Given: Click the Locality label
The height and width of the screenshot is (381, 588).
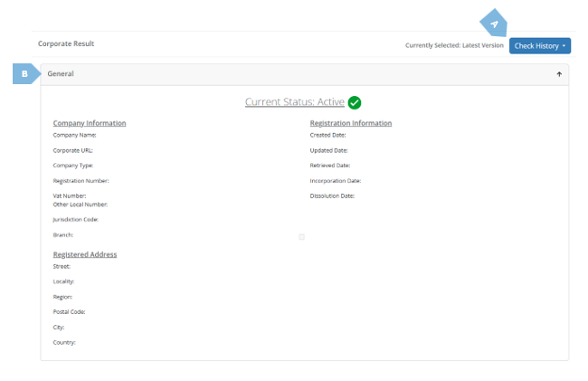Looking at the screenshot, I should (x=63, y=281).
